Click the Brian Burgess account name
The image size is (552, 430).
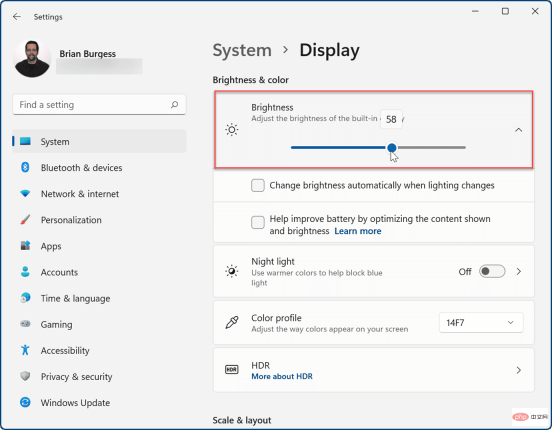coord(87,54)
